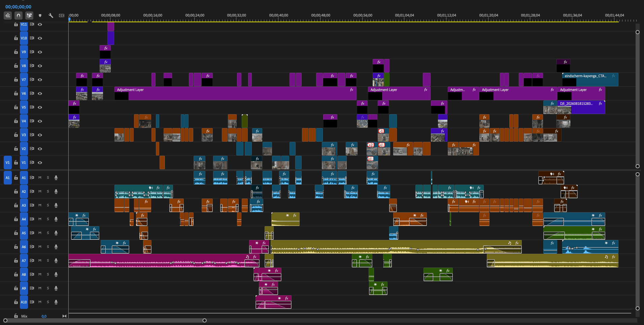Toggle the Snap magnet icon
The height and width of the screenshot is (325, 644).
19,16
